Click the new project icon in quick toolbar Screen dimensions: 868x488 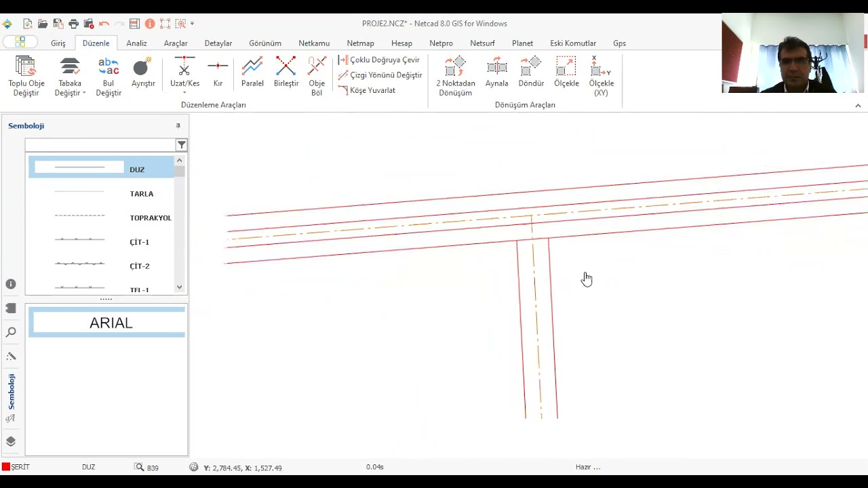point(28,24)
